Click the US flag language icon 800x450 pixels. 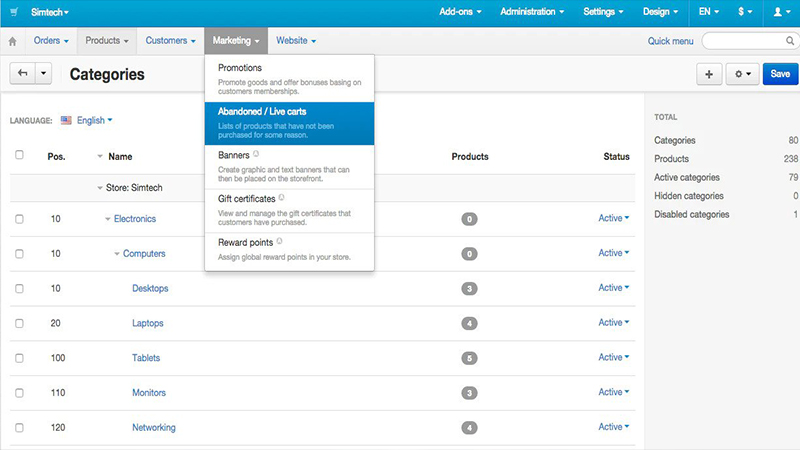tap(66, 120)
